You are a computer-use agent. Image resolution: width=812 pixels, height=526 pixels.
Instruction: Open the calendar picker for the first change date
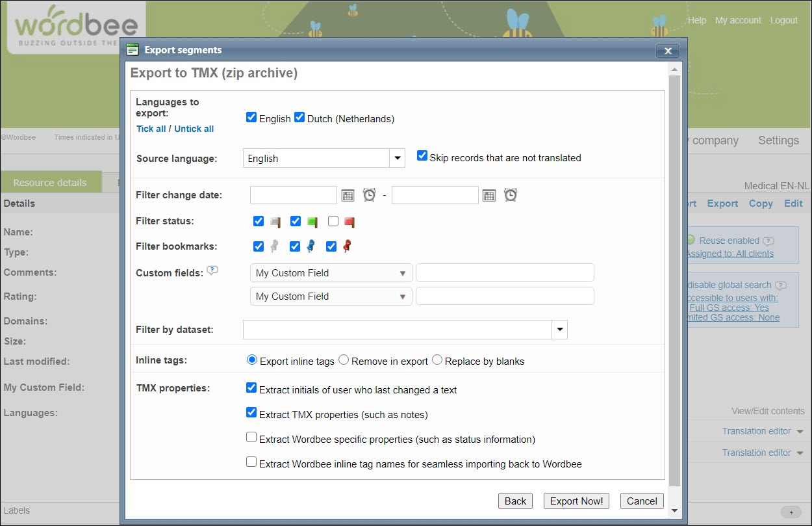tap(348, 194)
